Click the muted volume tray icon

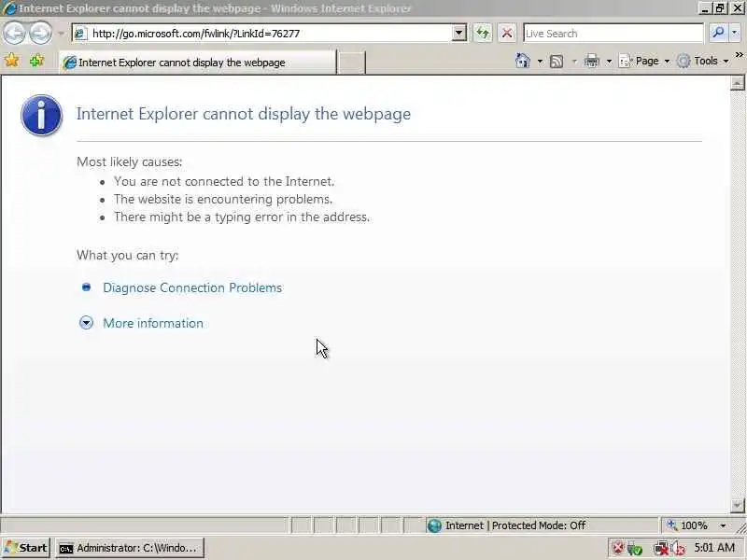coord(678,549)
